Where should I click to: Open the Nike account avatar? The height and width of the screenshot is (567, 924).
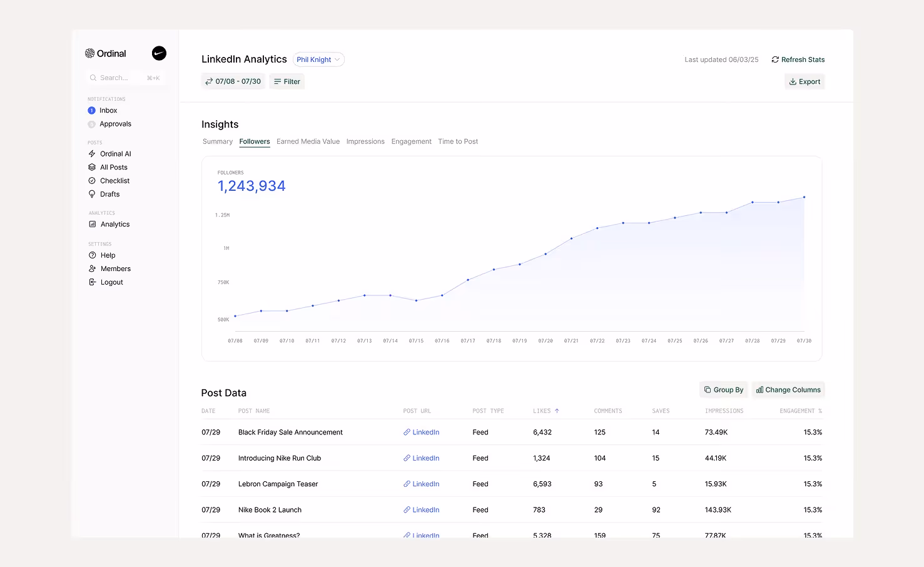pyautogui.click(x=159, y=53)
